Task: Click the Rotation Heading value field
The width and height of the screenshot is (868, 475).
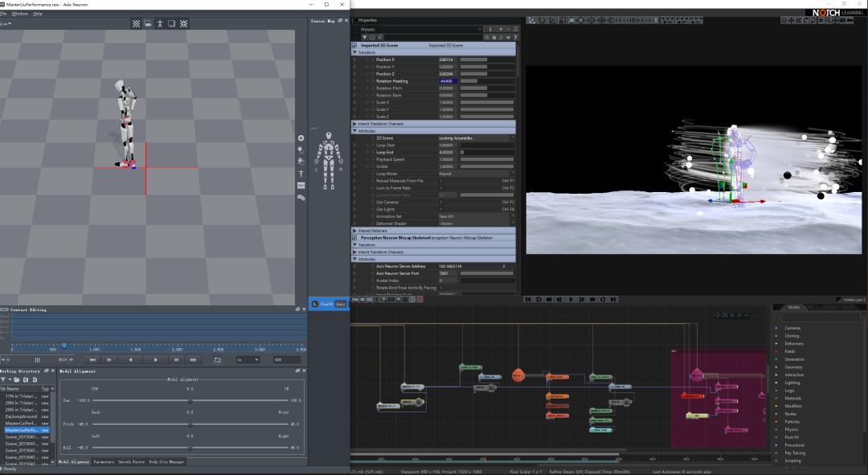Action: [x=448, y=81]
